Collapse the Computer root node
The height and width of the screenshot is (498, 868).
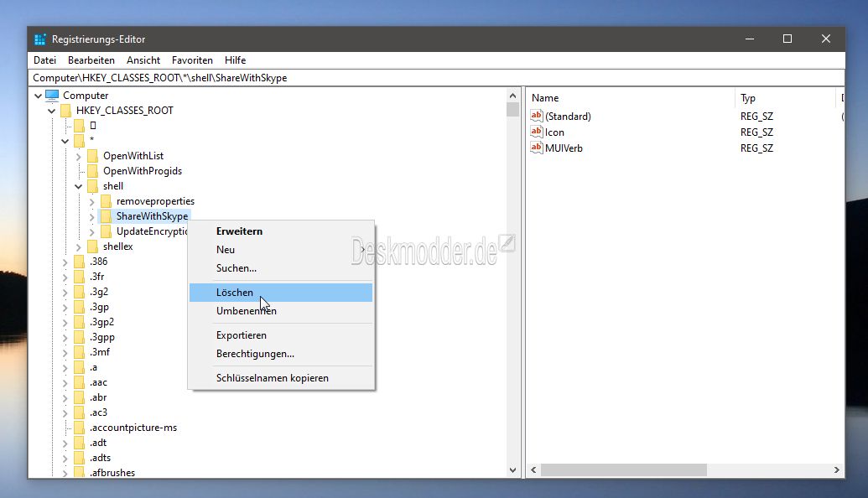[39, 96]
